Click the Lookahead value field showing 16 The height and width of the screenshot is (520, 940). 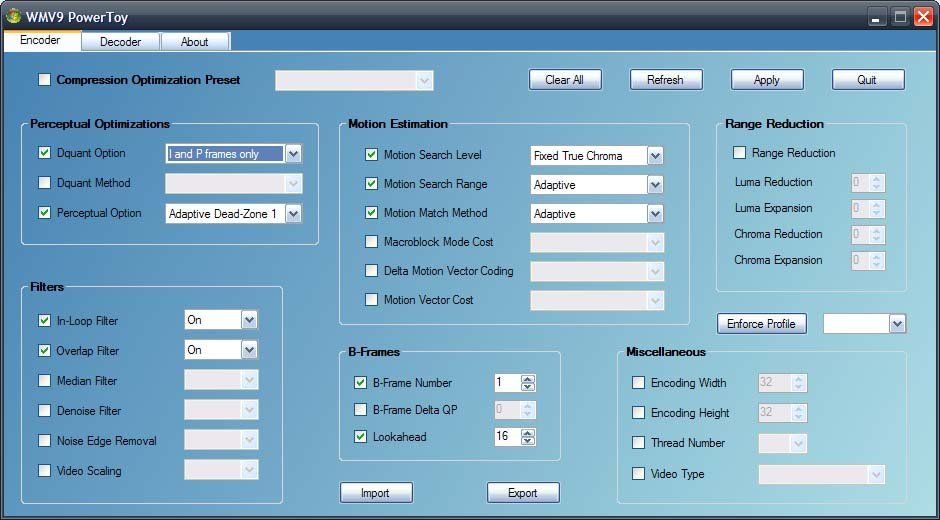[x=507, y=437]
